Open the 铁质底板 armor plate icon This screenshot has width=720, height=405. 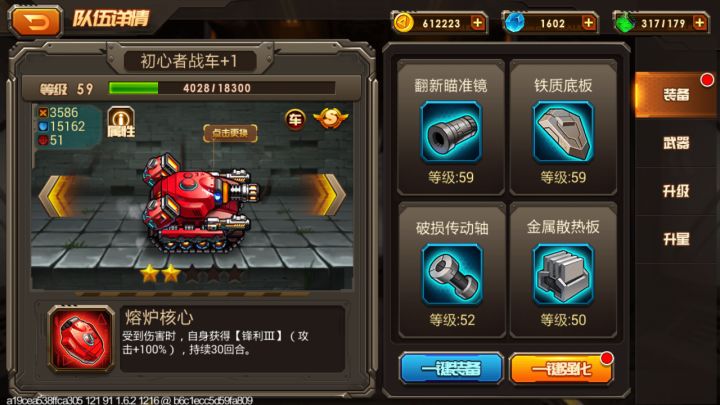563,133
